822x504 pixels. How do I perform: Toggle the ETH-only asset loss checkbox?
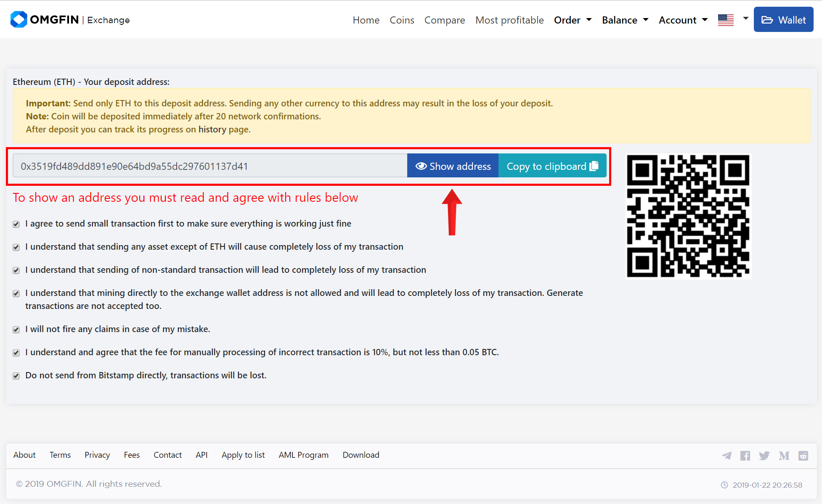point(16,247)
